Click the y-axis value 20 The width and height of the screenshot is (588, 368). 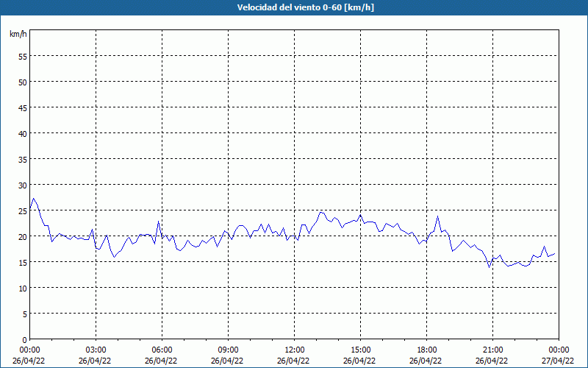pos(23,236)
